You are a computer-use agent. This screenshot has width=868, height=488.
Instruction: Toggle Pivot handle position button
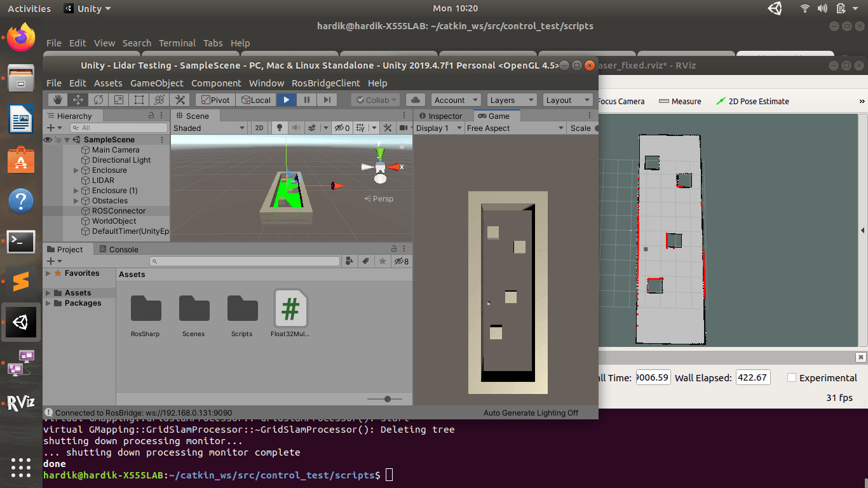(x=215, y=100)
